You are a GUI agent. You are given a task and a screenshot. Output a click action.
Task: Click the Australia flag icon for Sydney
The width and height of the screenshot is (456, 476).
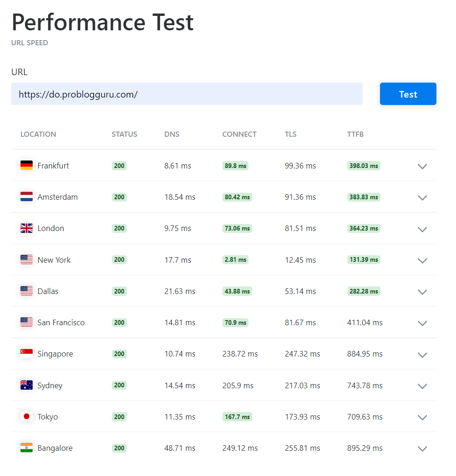[27, 385]
